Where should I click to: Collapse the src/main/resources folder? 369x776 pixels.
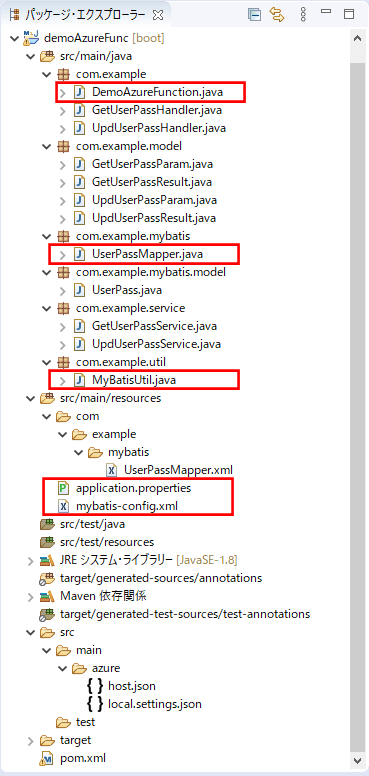click(30, 398)
